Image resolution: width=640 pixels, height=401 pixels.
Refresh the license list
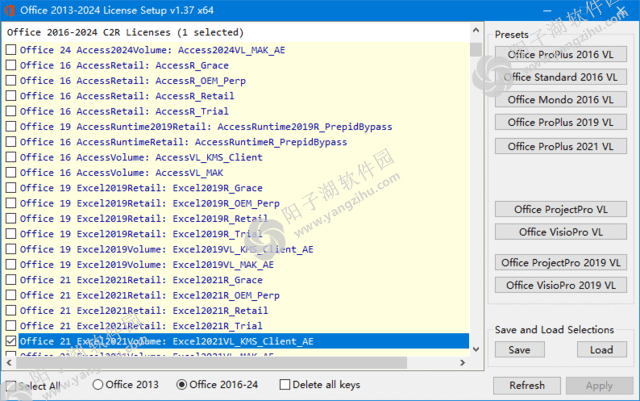click(x=527, y=385)
